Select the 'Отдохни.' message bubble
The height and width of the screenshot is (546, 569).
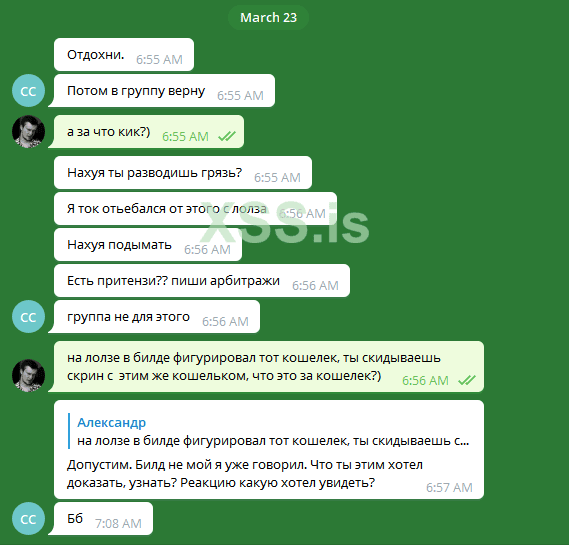124,55
